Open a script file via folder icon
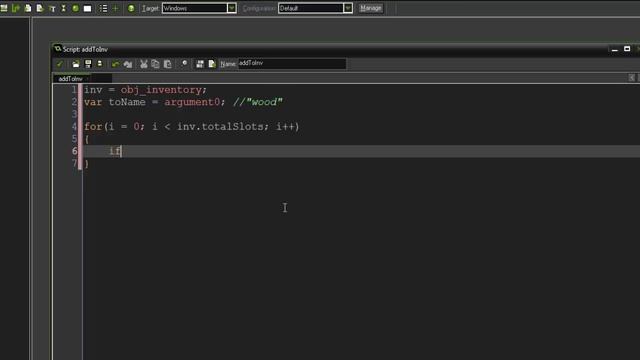 pyautogui.click(x=76, y=64)
